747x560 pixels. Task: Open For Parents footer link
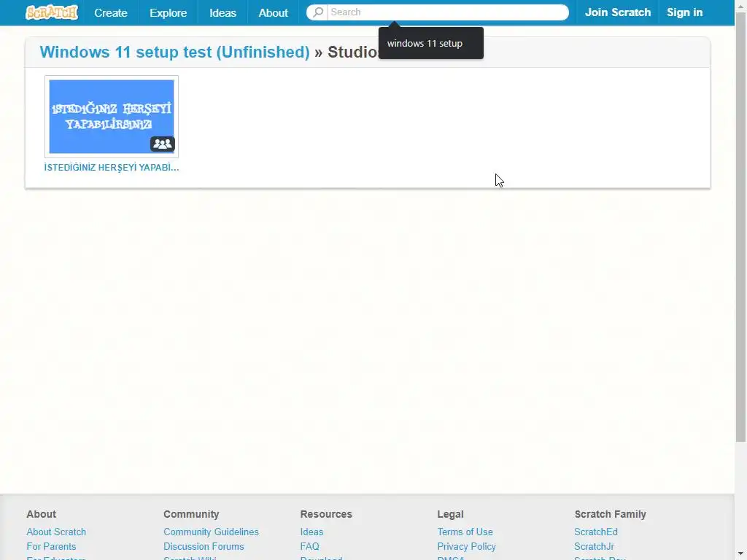51,547
